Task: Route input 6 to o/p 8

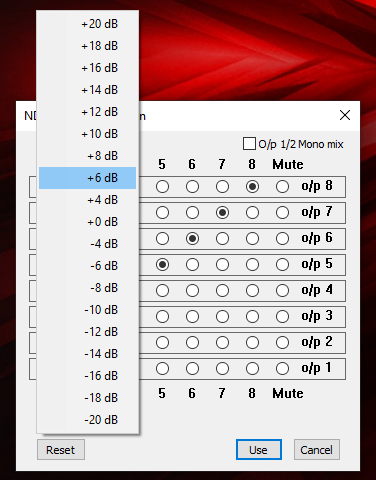Action: point(192,187)
